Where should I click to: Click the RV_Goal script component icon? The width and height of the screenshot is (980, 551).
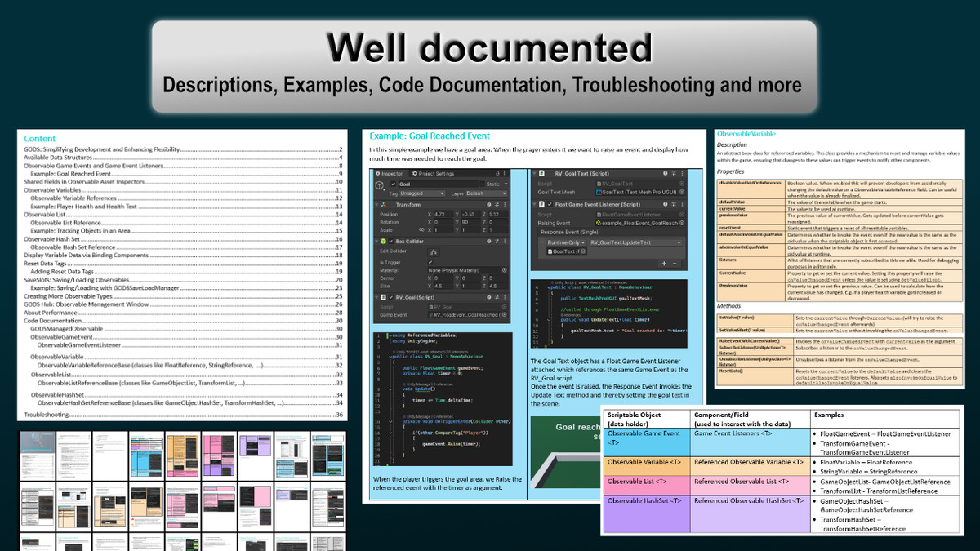[x=384, y=297]
